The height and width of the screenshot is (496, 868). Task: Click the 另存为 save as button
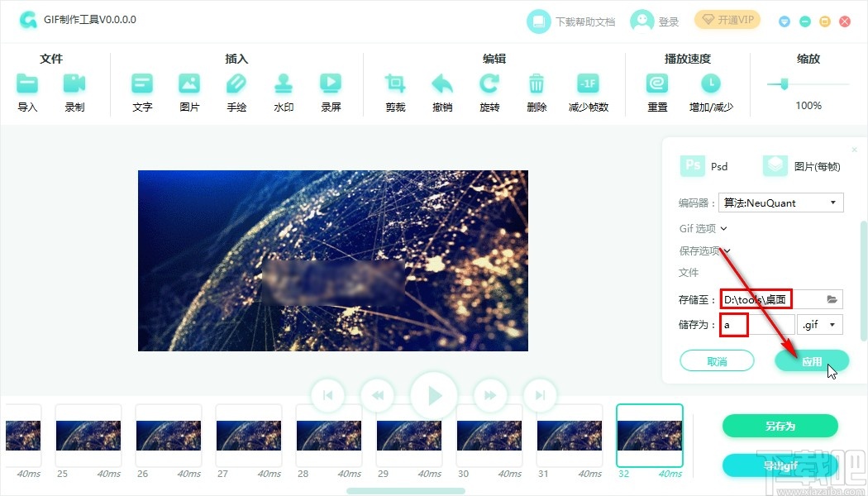point(780,426)
